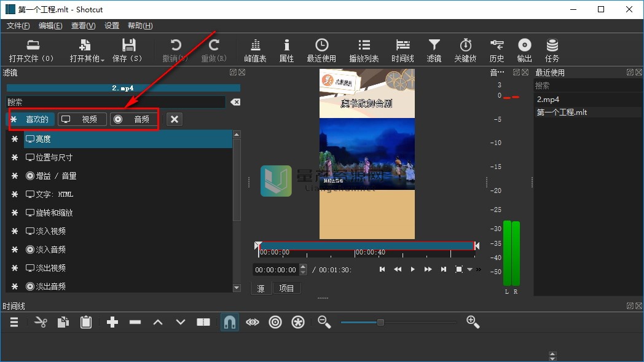
Task: Click the timeline lift up-arrow icon
Action: [x=158, y=322]
